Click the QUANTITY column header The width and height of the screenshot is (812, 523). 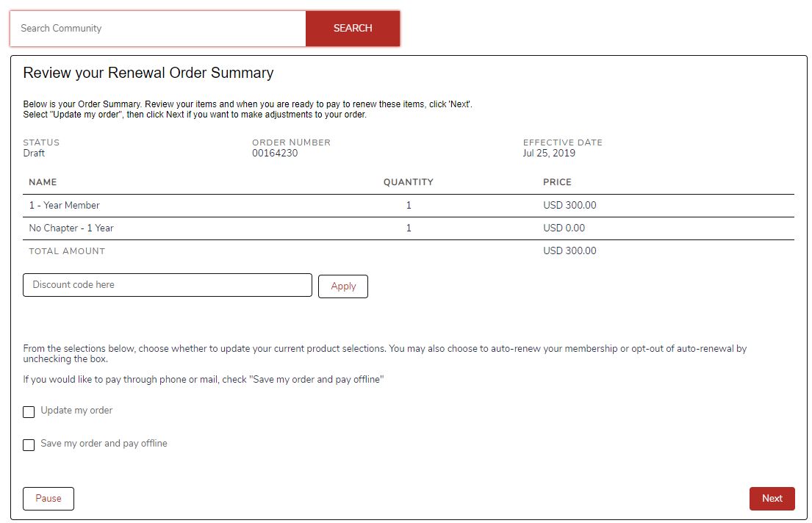[x=409, y=182]
